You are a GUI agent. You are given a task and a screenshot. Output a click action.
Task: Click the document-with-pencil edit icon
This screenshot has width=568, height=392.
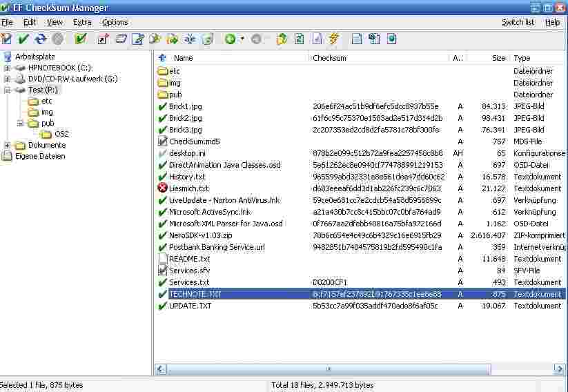coord(137,39)
